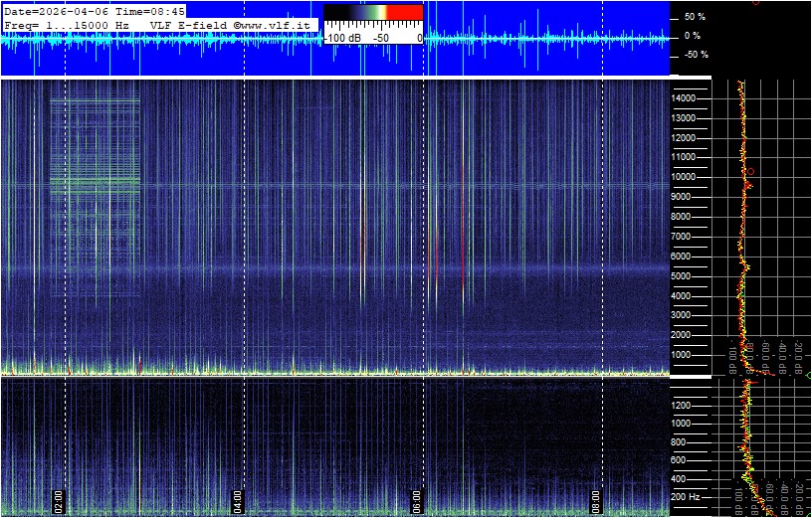
Task: Click the 0 label on the color legend
Action: coord(419,39)
